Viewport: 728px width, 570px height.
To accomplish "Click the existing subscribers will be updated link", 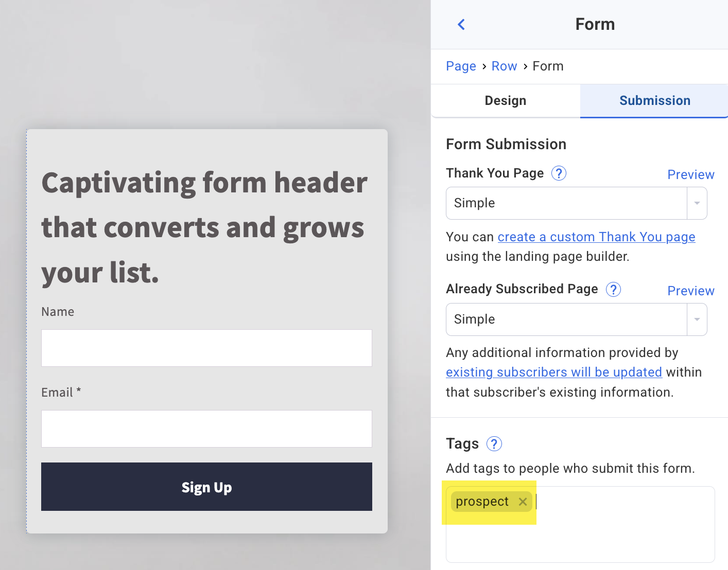I will pos(553,372).
